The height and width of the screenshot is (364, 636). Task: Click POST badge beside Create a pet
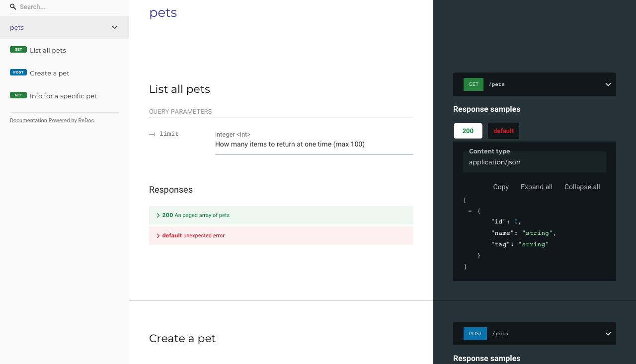coord(18,73)
